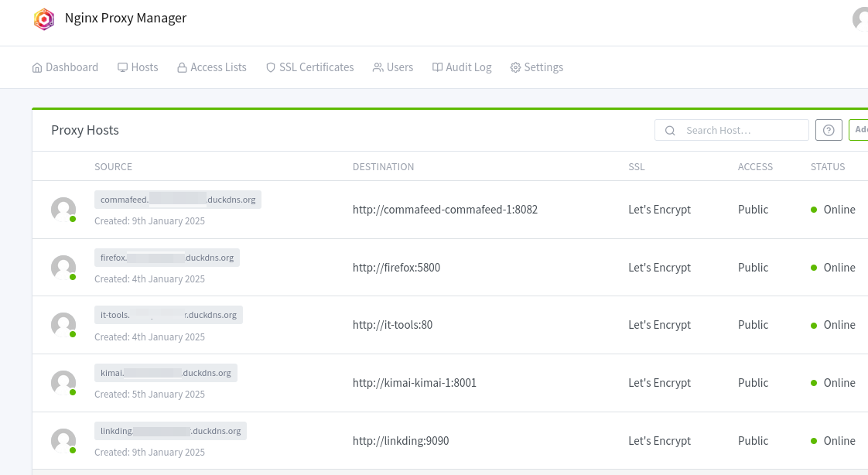Click Public access in it-tools row
This screenshot has width=868, height=475.
pos(753,325)
